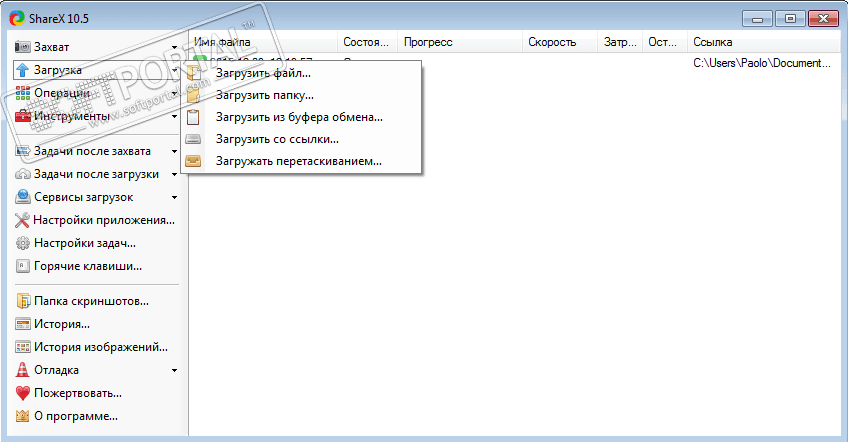Expand the Отладка submenu arrow

[x=174, y=371]
